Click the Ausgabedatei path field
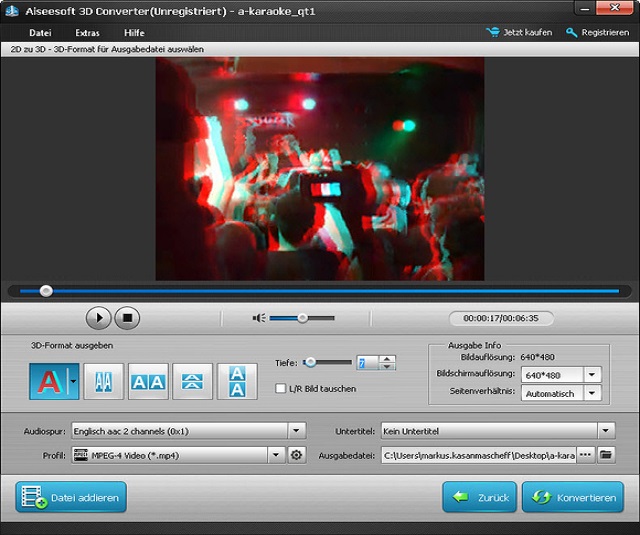The image size is (640, 535). [476, 455]
